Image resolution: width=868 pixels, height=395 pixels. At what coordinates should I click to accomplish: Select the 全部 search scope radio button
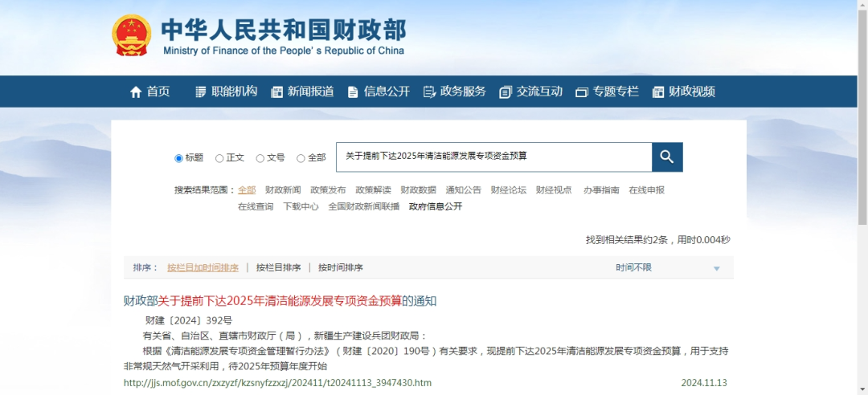click(301, 158)
